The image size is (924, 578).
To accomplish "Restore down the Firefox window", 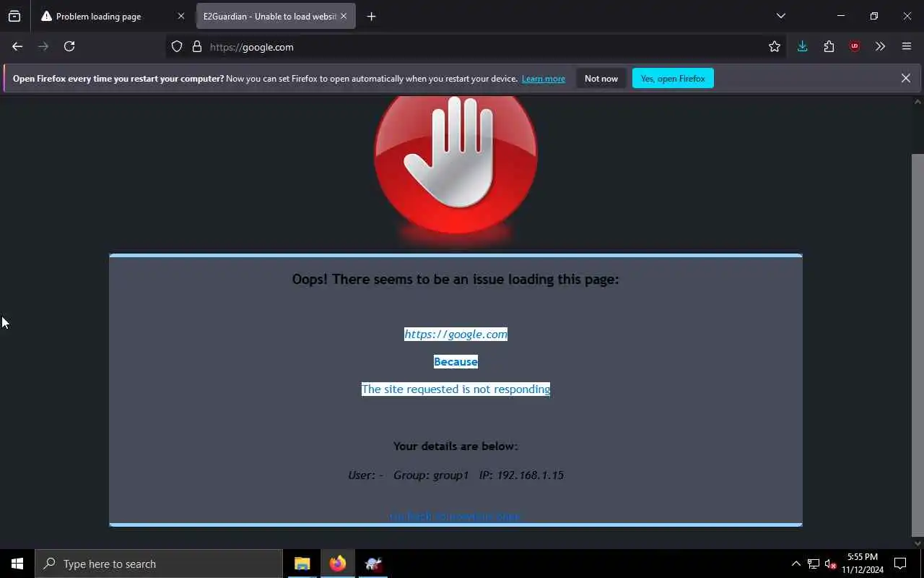I will (874, 16).
